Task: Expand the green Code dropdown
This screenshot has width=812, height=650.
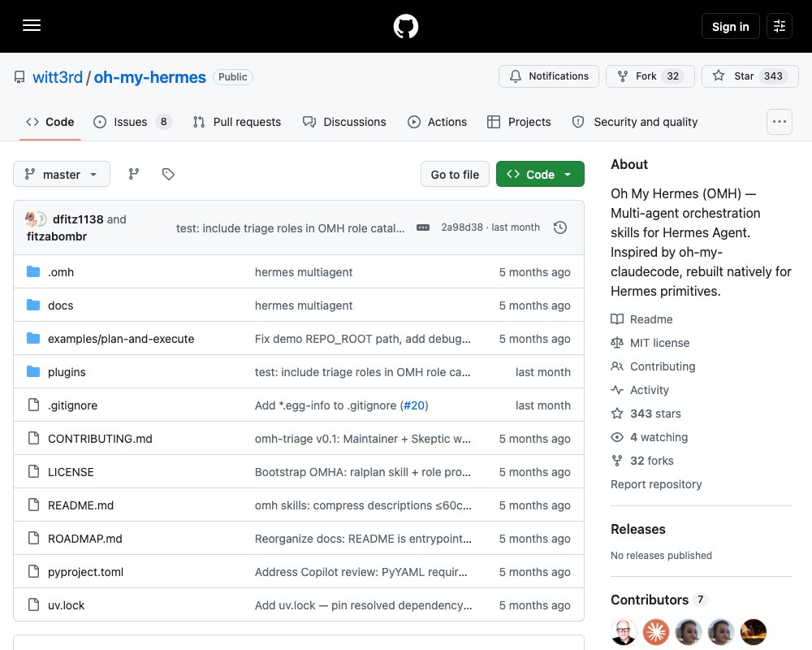Action: click(x=540, y=175)
